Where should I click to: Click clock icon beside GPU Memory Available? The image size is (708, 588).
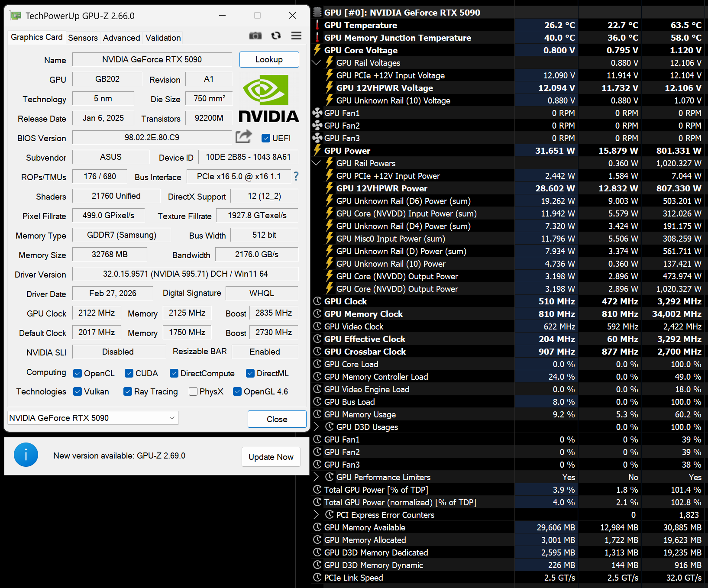(x=317, y=527)
